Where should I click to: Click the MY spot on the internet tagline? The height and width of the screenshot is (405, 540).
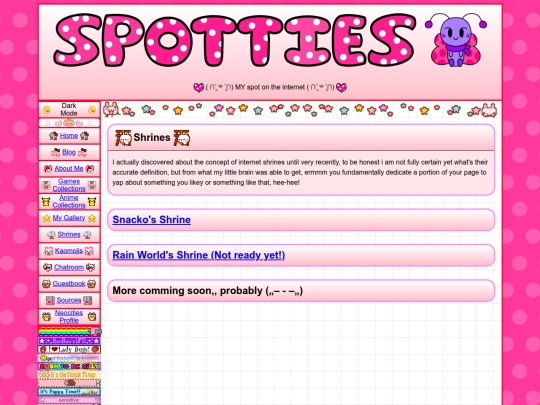click(x=270, y=87)
